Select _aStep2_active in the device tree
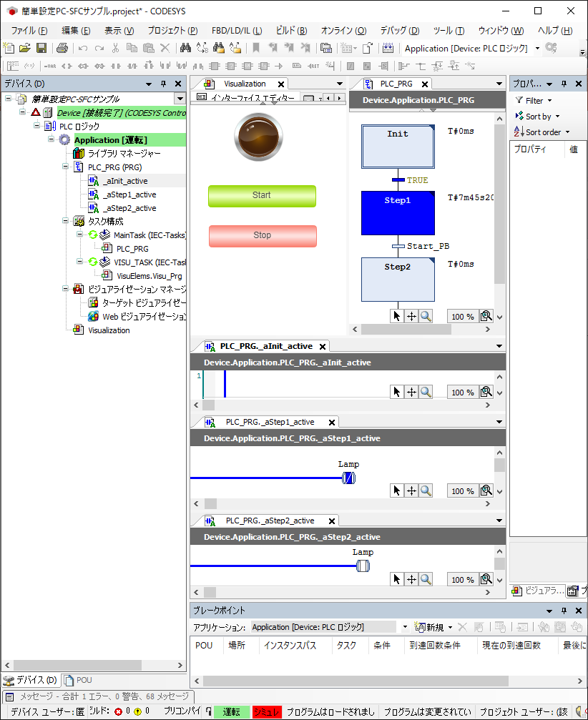 click(x=129, y=208)
